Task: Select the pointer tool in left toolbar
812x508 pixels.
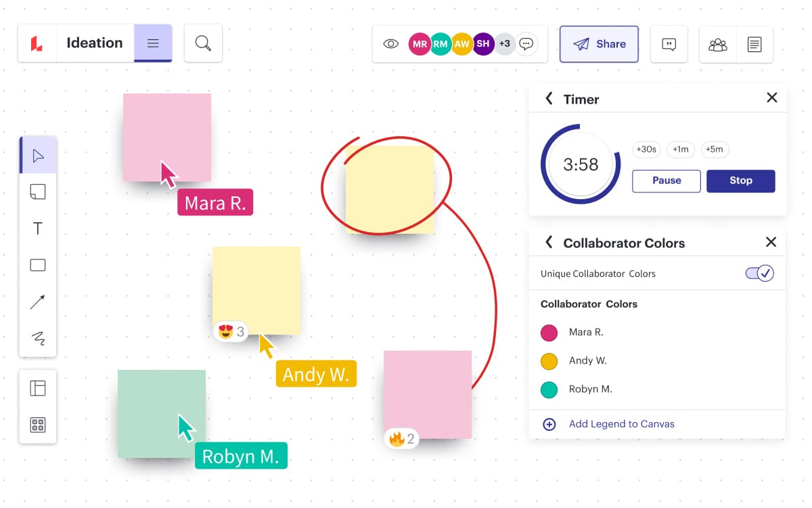Action: [x=38, y=156]
